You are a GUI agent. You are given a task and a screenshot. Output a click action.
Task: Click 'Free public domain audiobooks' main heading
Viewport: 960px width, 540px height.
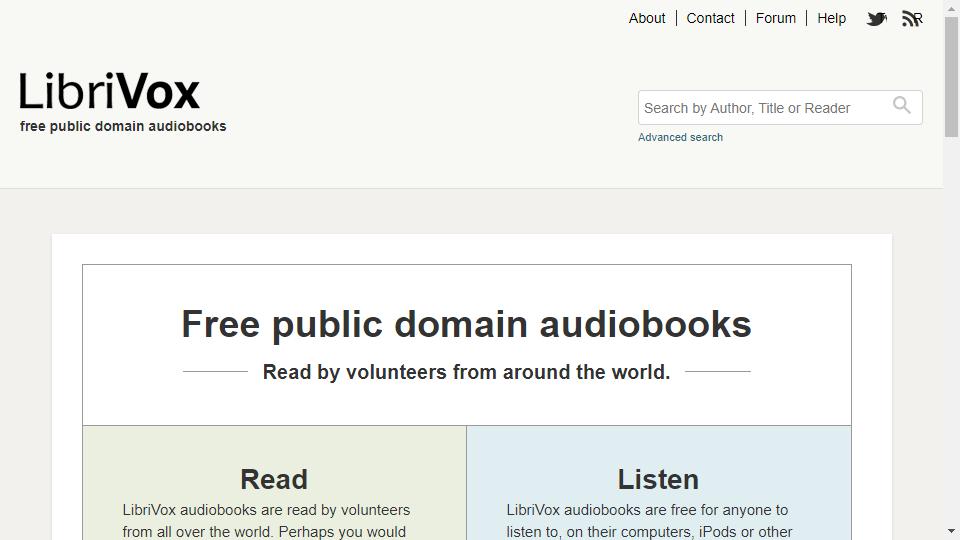pyautogui.click(x=467, y=324)
